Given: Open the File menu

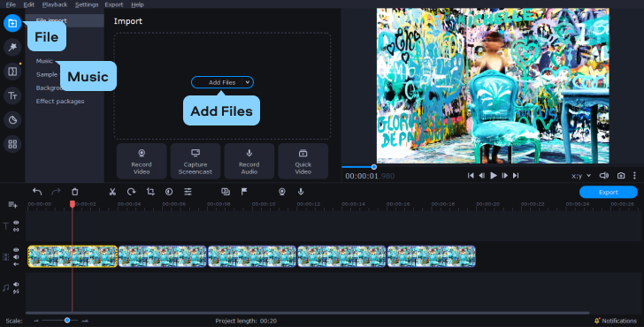Looking at the screenshot, I should (11, 4).
